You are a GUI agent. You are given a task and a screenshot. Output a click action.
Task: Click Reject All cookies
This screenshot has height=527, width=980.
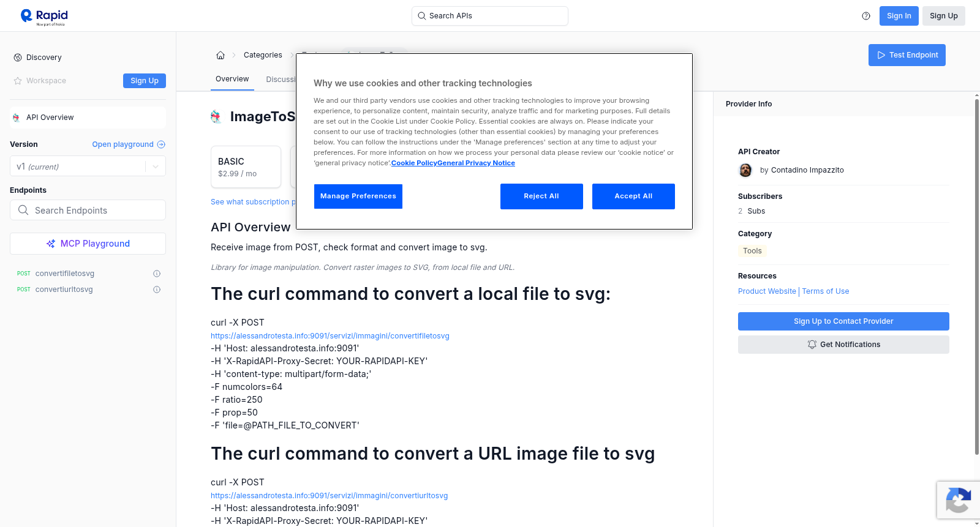click(541, 196)
